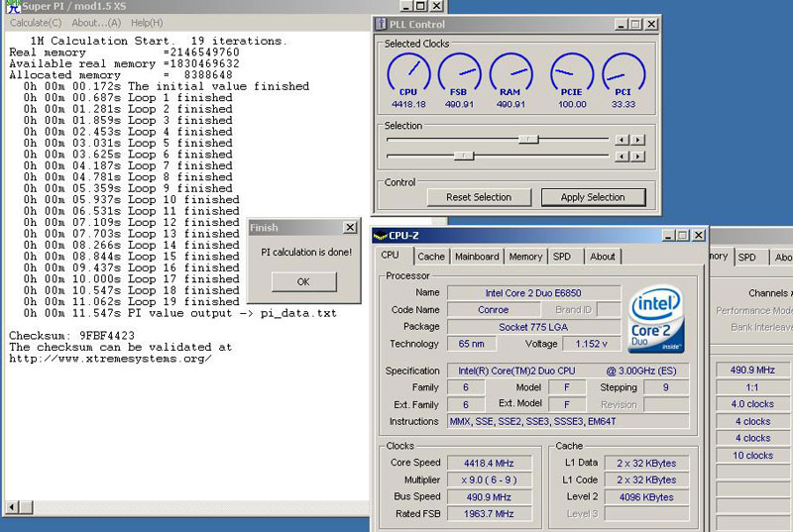
Task: Click the PCIE clock dial
Action: [x=572, y=73]
